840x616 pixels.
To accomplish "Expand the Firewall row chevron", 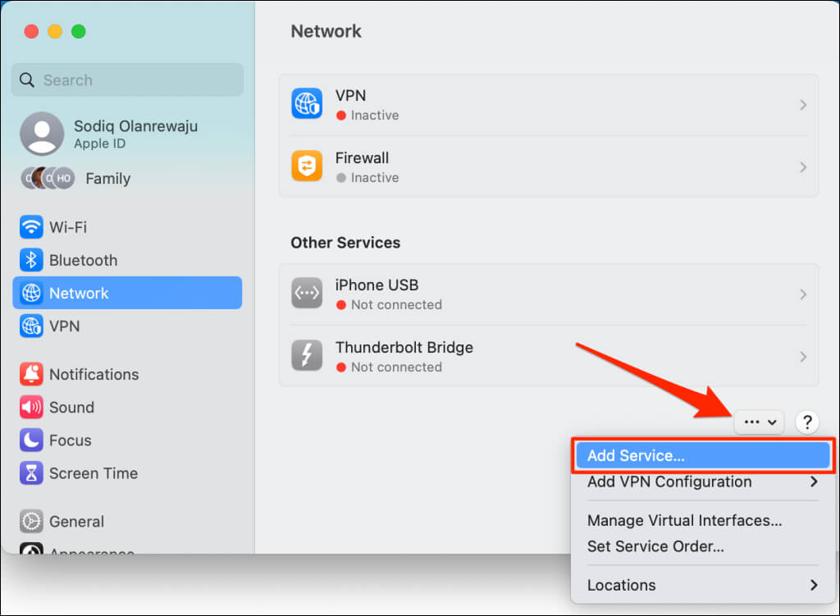I will [x=802, y=167].
